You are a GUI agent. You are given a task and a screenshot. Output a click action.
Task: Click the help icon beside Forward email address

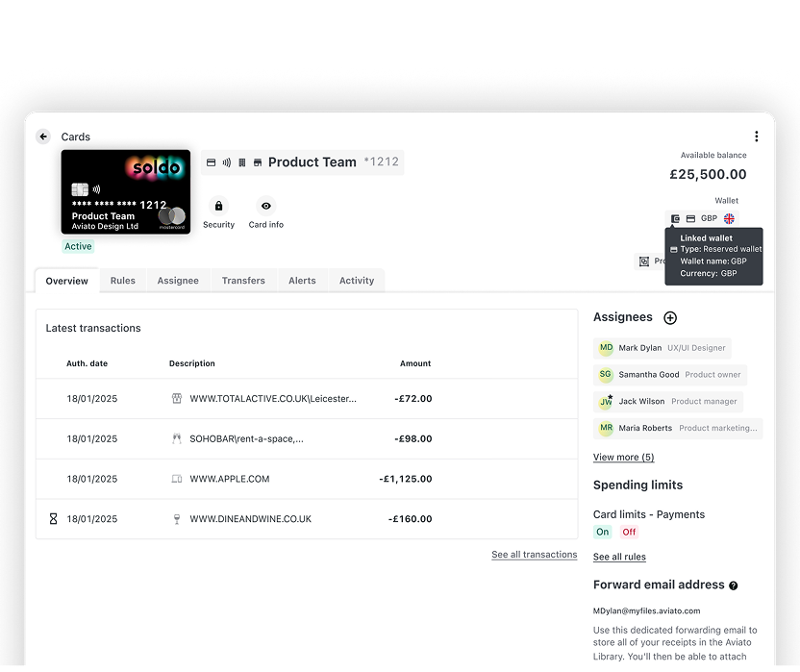coord(734,585)
